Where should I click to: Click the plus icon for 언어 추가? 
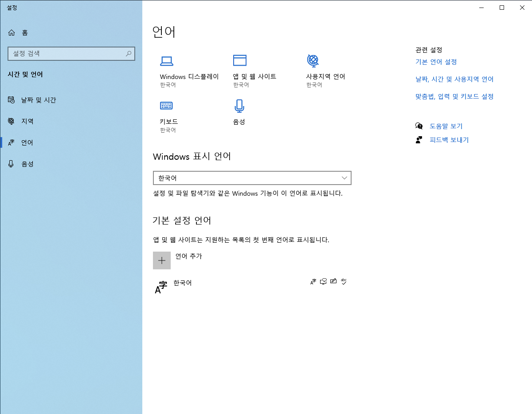162,260
